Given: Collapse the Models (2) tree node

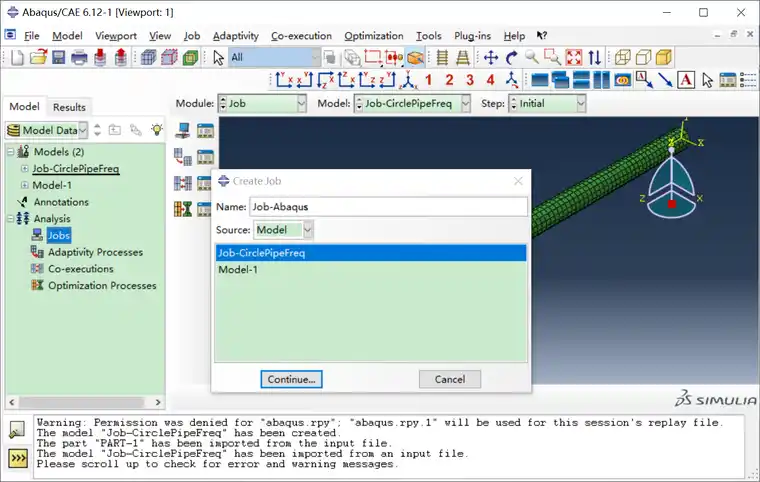Looking at the screenshot, I should [x=10, y=152].
